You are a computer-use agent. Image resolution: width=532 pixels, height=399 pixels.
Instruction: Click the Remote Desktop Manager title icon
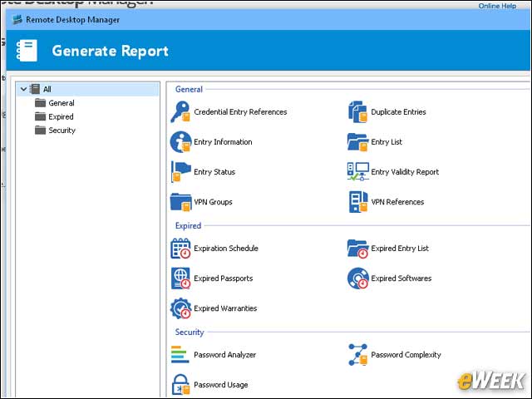[x=17, y=20]
